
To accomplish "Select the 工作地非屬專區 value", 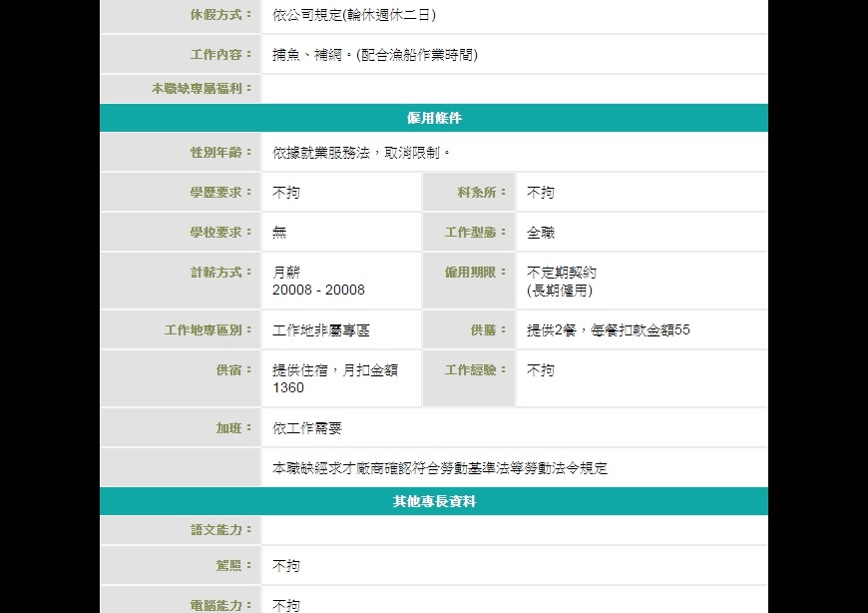I will coord(320,330).
